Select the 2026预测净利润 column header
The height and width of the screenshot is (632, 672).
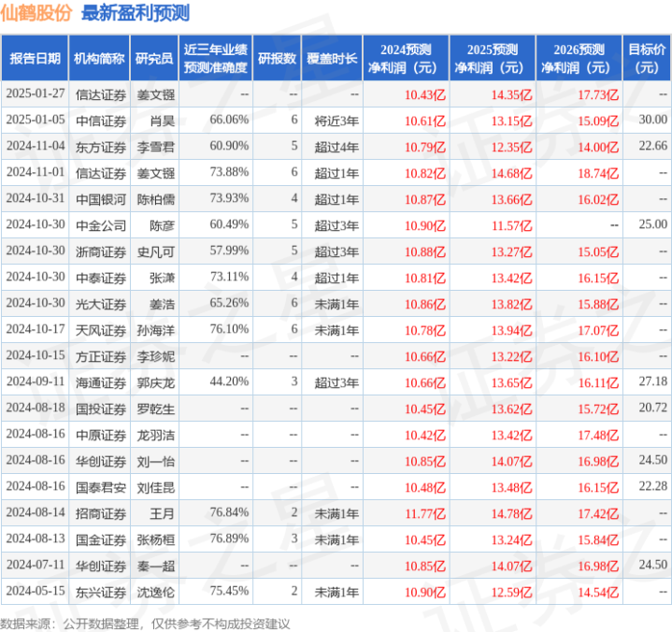(x=579, y=58)
